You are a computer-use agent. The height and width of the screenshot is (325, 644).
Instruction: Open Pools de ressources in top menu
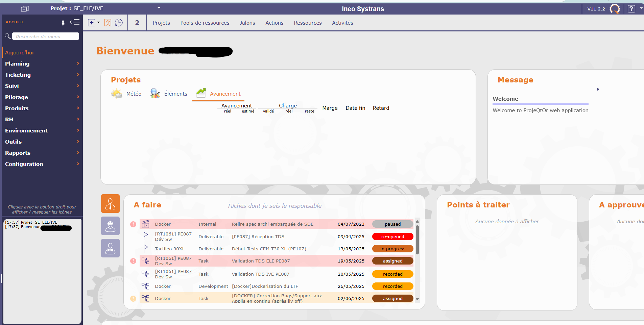(x=205, y=23)
